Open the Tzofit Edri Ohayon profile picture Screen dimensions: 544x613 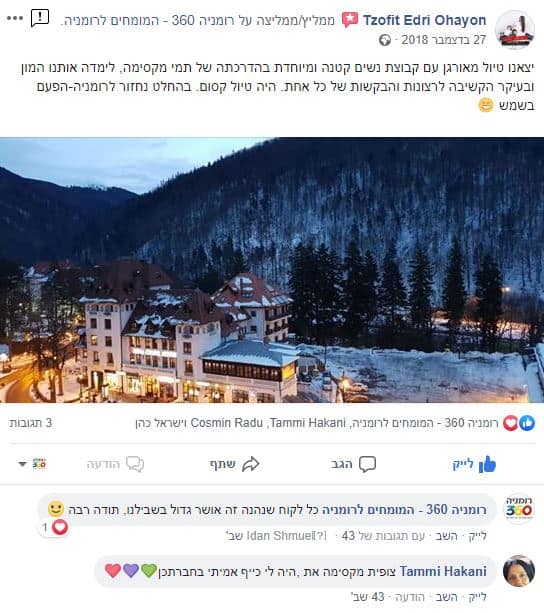(515, 30)
